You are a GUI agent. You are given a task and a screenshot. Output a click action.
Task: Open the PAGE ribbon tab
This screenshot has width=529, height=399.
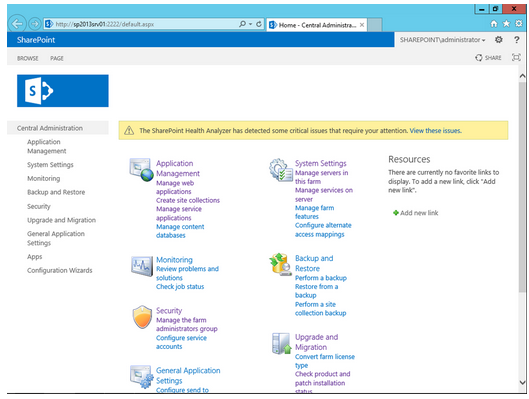point(57,58)
